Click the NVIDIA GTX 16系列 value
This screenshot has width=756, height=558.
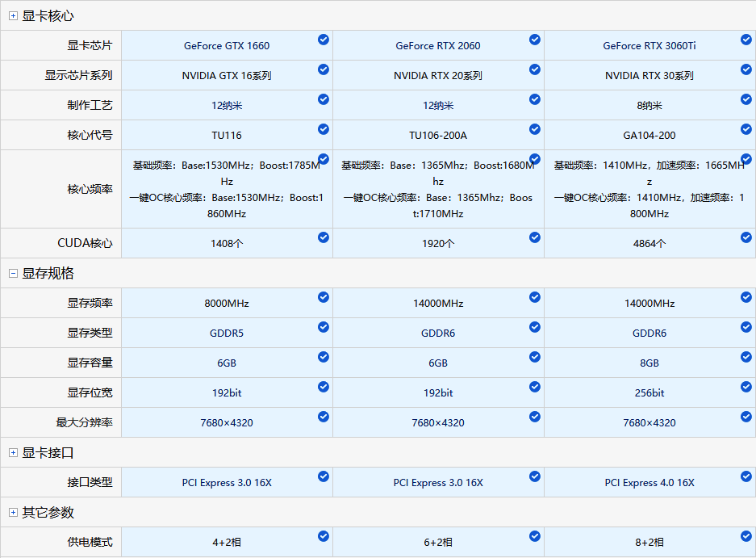click(x=227, y=75)
